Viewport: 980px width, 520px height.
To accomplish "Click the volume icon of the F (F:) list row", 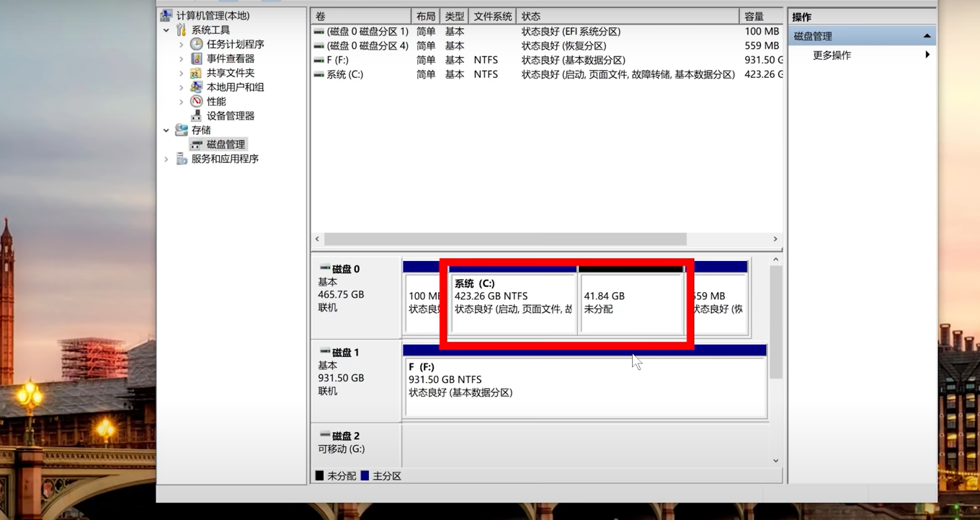I will click(x=318, y=61).
